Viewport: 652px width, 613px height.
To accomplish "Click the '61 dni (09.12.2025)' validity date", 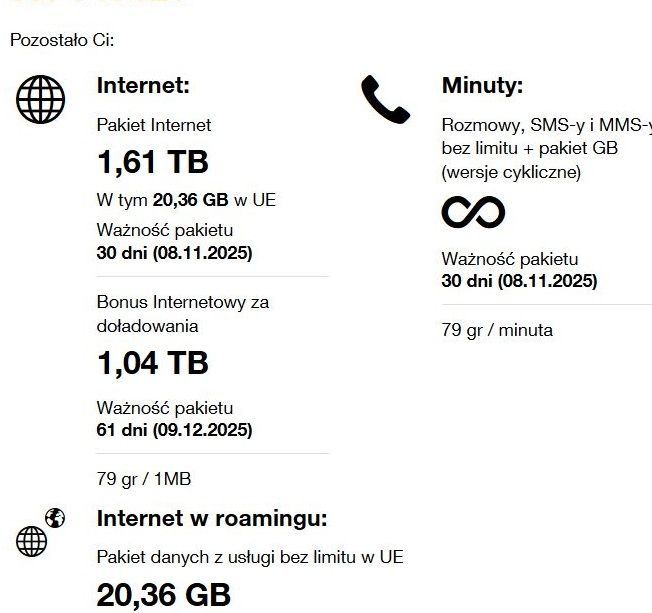I will pos(174,430).
